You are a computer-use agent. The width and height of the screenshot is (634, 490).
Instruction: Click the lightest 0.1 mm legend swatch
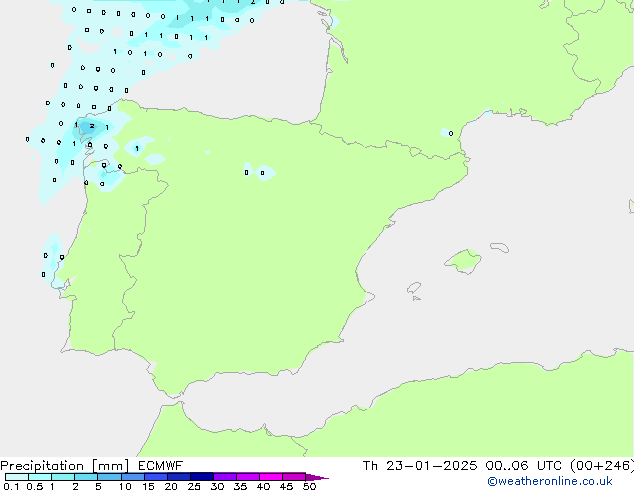[x=17, y=477]
